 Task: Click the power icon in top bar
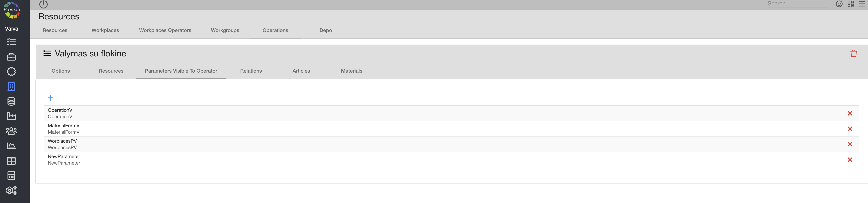pyautogui.click(x=44, y=4)
